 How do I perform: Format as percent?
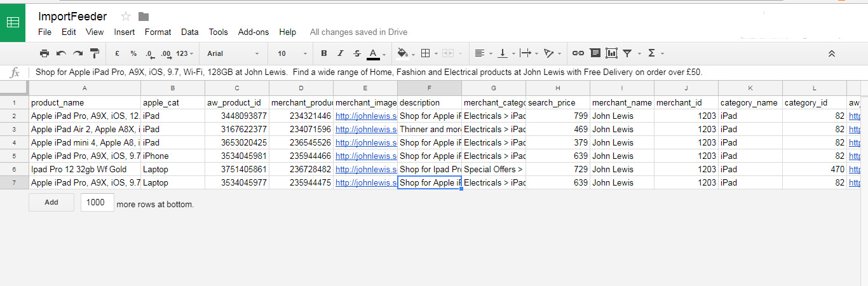(133, 53)
